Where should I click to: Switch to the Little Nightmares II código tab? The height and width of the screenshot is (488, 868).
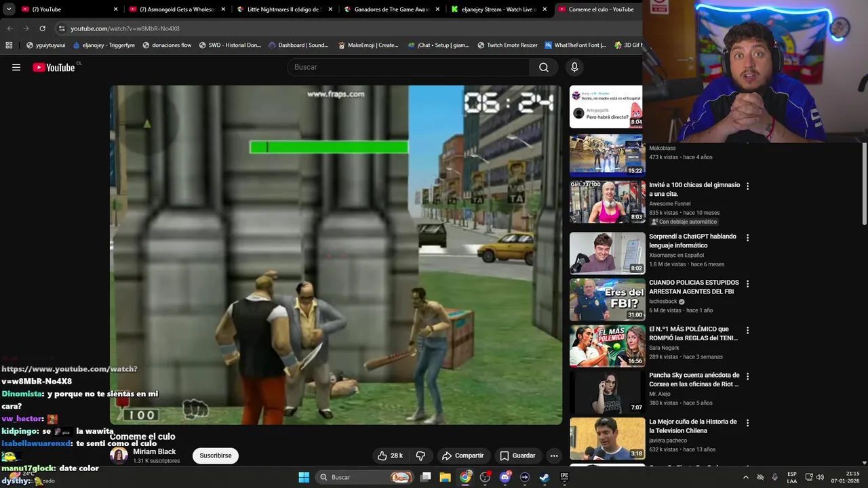coord(283,9)
